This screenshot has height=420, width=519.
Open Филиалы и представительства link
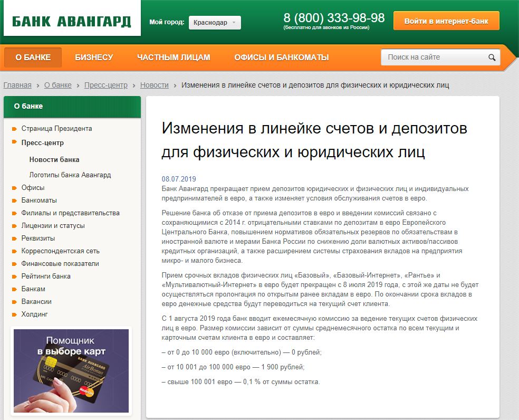click(71, 213)
